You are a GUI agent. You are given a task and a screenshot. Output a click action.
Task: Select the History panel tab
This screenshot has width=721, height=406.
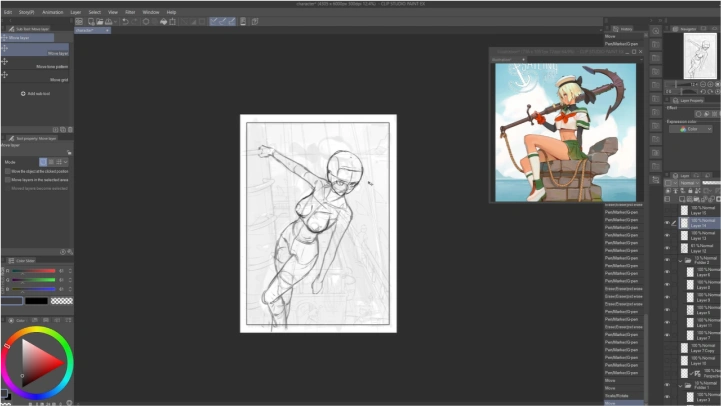coord(623,29)
